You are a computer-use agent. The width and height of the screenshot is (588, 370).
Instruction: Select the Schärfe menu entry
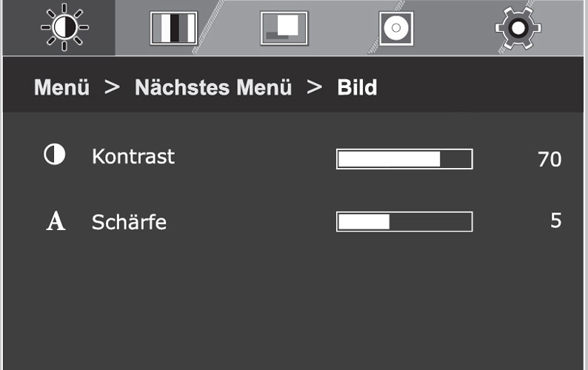129,222
